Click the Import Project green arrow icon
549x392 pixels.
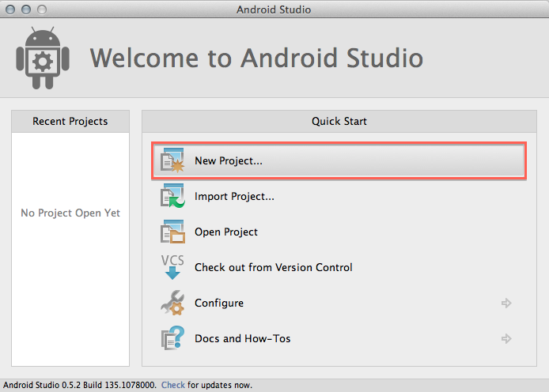pos(172,196)
